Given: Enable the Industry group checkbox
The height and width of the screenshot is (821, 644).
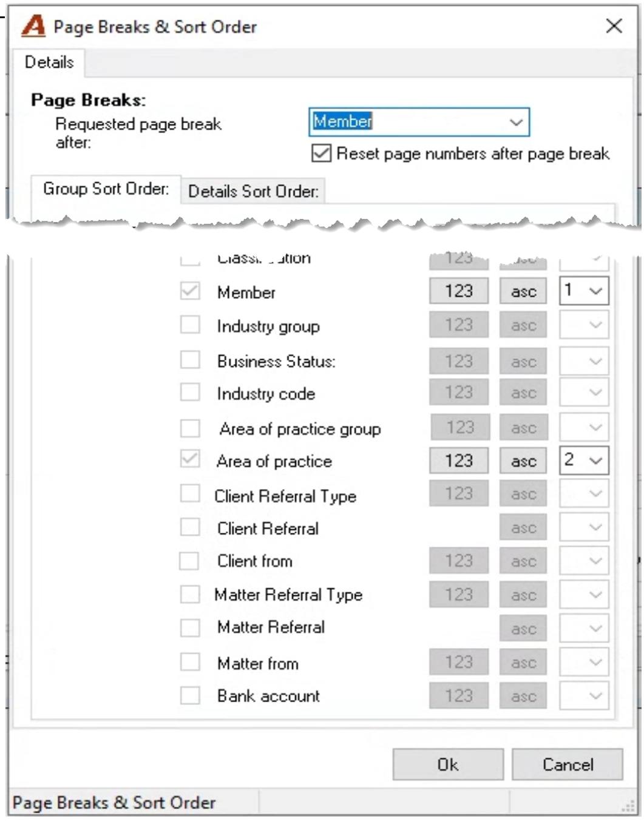Looking at the screenshot, I should (190, 325).
